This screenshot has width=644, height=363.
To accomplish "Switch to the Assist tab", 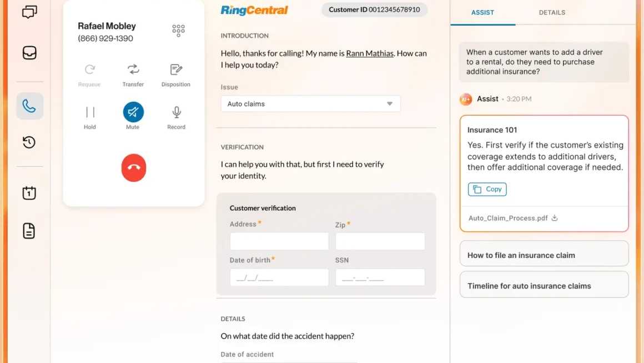I will 482,12.
